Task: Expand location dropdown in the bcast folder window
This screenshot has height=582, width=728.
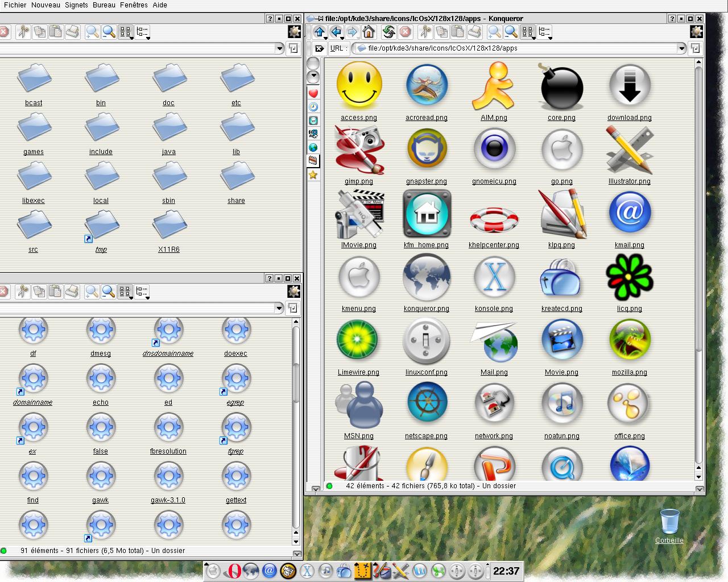Action: pos(279,48)
